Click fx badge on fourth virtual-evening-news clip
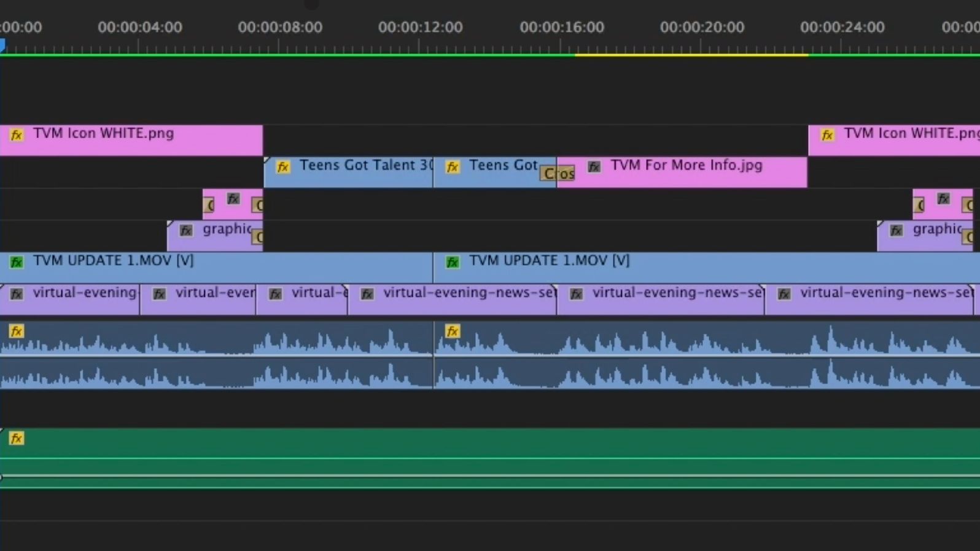This screenshot has height=551, width=980. (367, 294)
